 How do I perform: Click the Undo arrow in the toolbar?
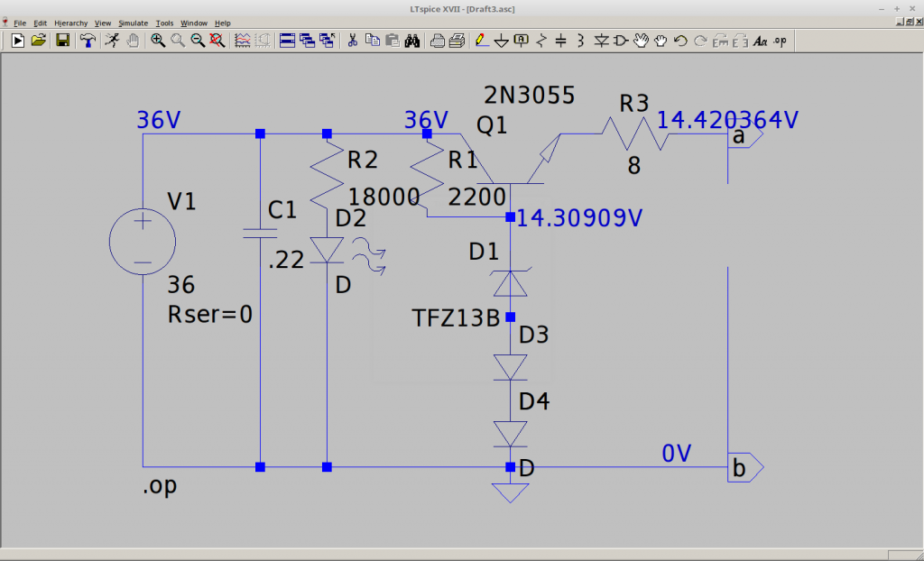tap(680, 40)
